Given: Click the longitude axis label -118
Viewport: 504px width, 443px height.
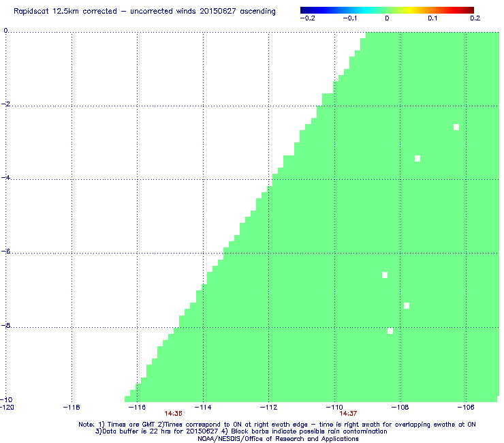Looking at the screenshot, I should [x=72, y=408].
